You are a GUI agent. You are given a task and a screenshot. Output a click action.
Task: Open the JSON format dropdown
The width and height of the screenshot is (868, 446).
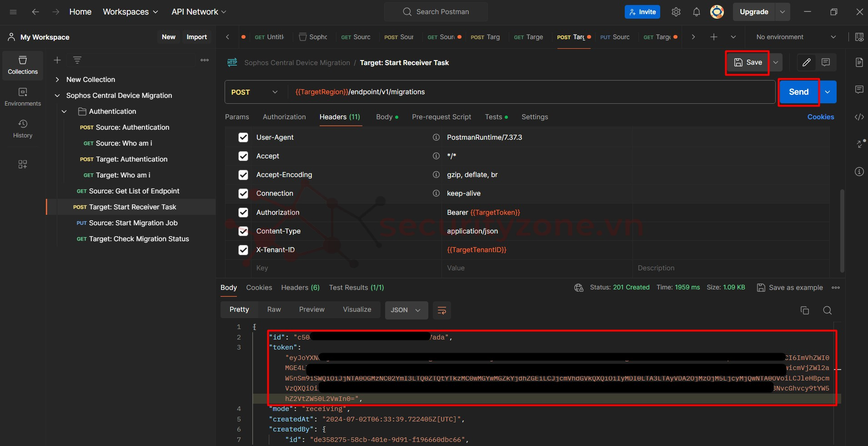coord(406,310)
